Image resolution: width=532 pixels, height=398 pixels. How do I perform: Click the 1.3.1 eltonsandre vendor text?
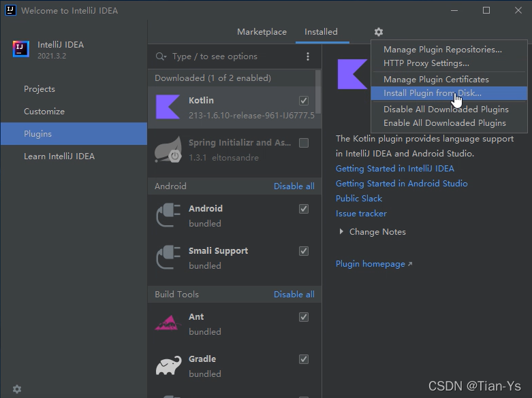(x=223, y=158)
